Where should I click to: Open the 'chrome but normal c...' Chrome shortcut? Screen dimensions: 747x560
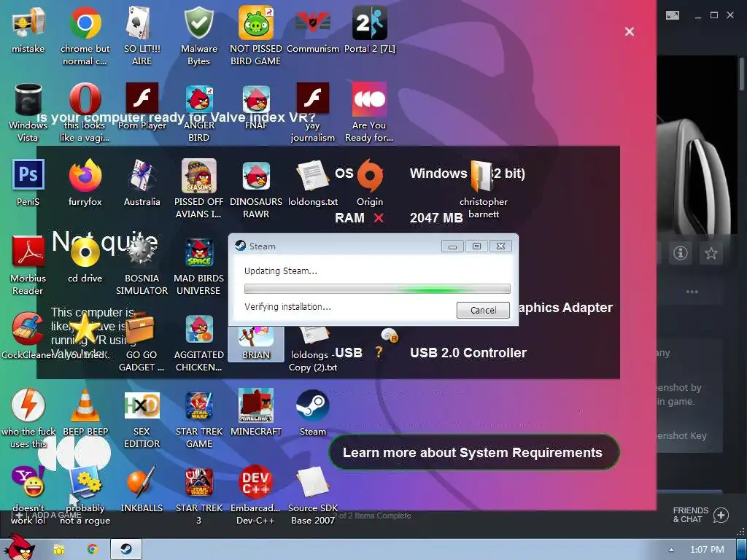85,23
